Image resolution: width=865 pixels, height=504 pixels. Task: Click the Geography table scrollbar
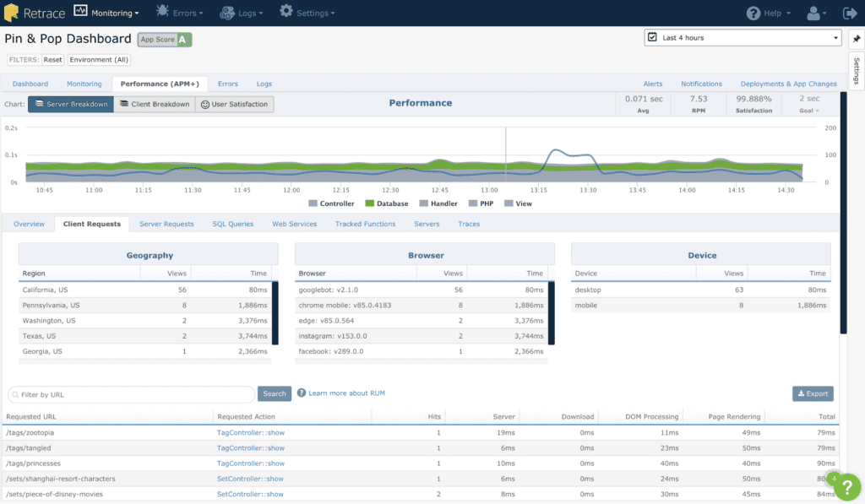pos(275,313)
